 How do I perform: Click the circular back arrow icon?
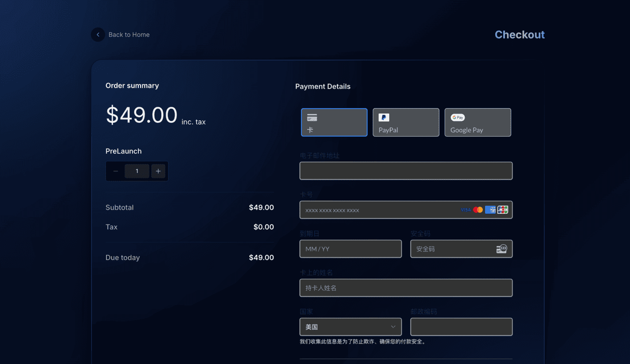click(x=98, y=34)
